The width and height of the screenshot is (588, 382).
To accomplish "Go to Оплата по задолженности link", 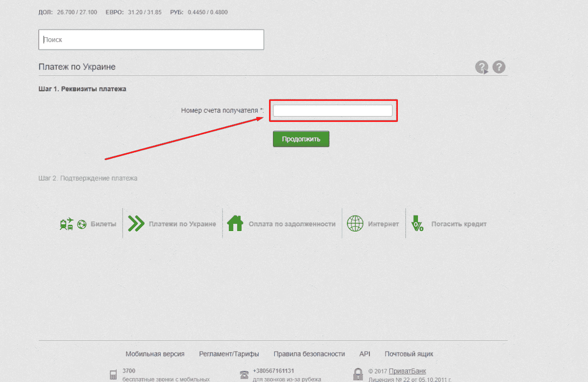I will 292,224.
